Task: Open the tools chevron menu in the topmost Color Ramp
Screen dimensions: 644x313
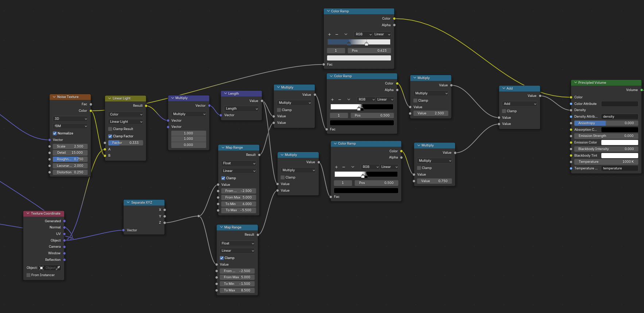Action: tap(346, 35)
